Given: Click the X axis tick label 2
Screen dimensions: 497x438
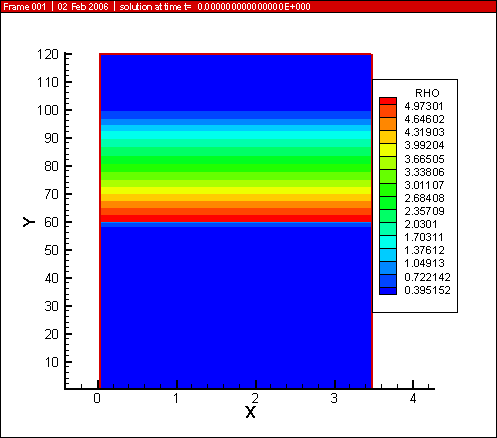Looking at the screenshot, I should [255, 398].
